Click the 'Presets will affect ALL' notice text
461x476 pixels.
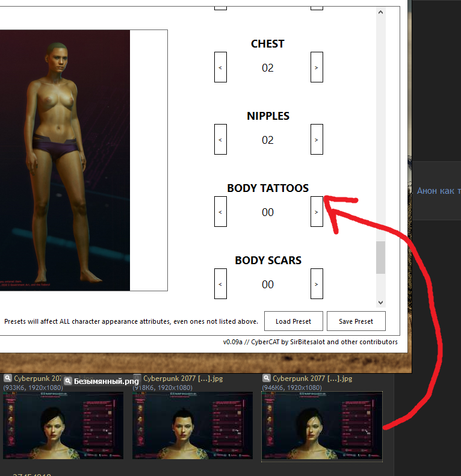coord(131,321)
